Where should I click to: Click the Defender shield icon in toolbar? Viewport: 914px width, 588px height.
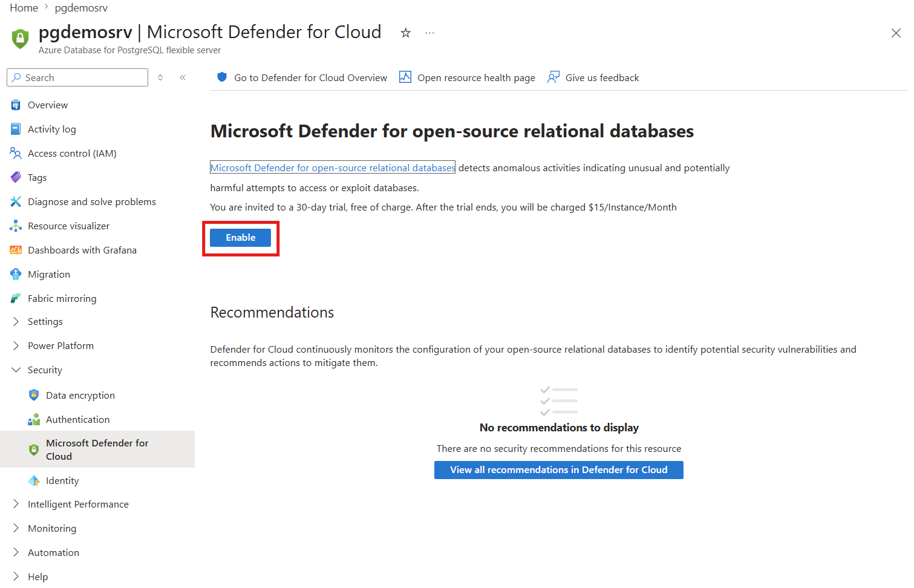click(x=222, y=77)
